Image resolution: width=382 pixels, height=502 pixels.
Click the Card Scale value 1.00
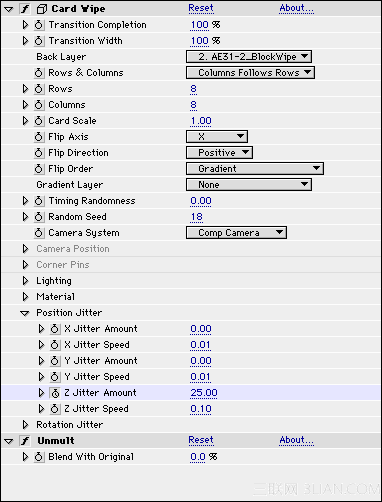(x=201, y=121)
